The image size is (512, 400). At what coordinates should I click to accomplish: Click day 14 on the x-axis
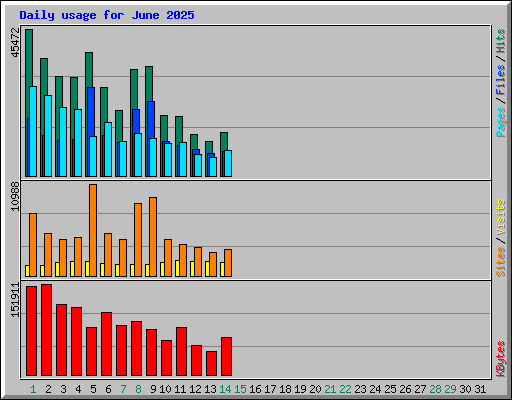(225, 389)
